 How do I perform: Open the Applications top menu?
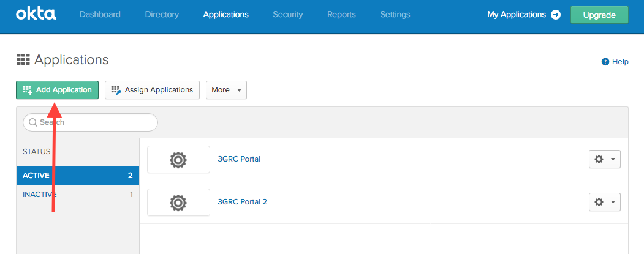[226, 14]
